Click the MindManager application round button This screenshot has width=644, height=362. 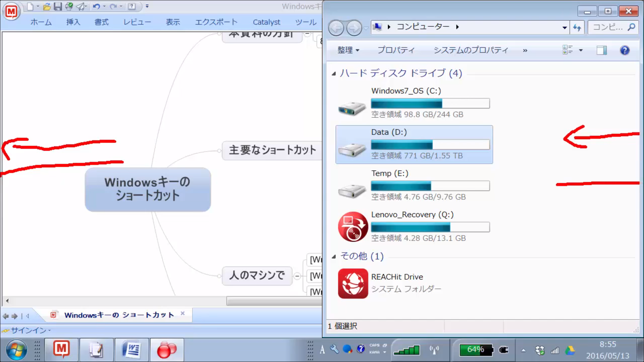point(11,12)
